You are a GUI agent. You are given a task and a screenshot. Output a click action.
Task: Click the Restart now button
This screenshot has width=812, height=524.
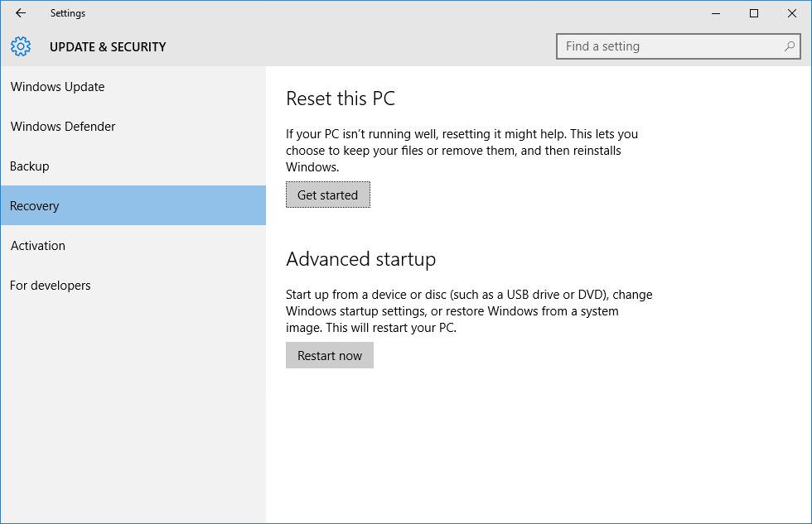330,355
